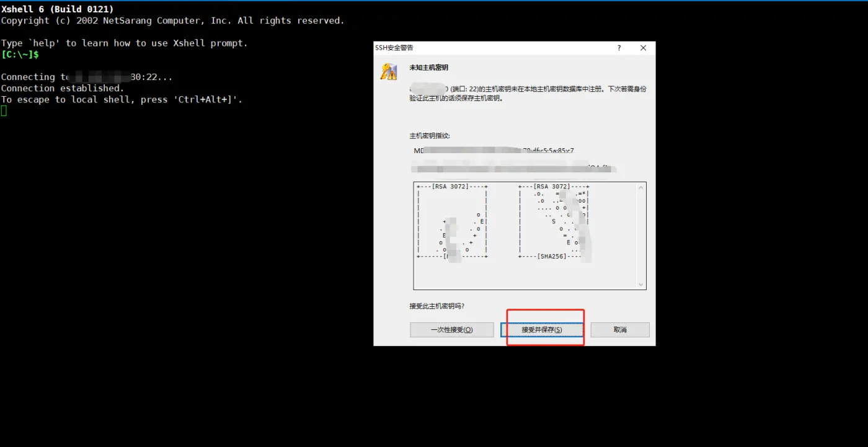Click the 接受此主机密钥吗? question text
The image size is (868, 447).
point(436,306)
